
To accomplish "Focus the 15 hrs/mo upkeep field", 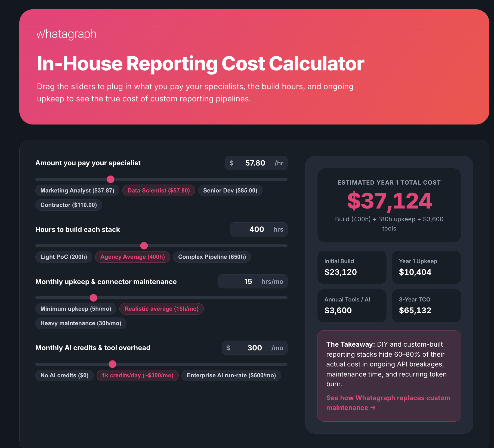I will 253,281.
